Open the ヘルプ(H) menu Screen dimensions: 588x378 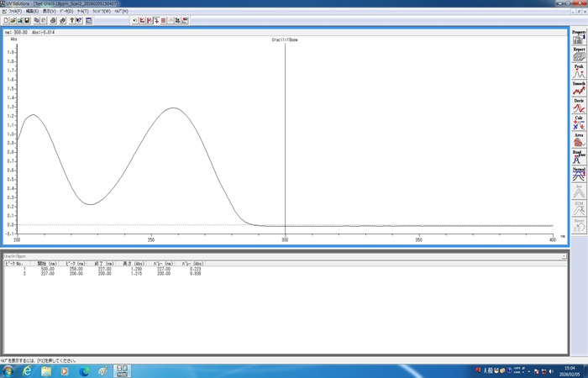(121, 11)
